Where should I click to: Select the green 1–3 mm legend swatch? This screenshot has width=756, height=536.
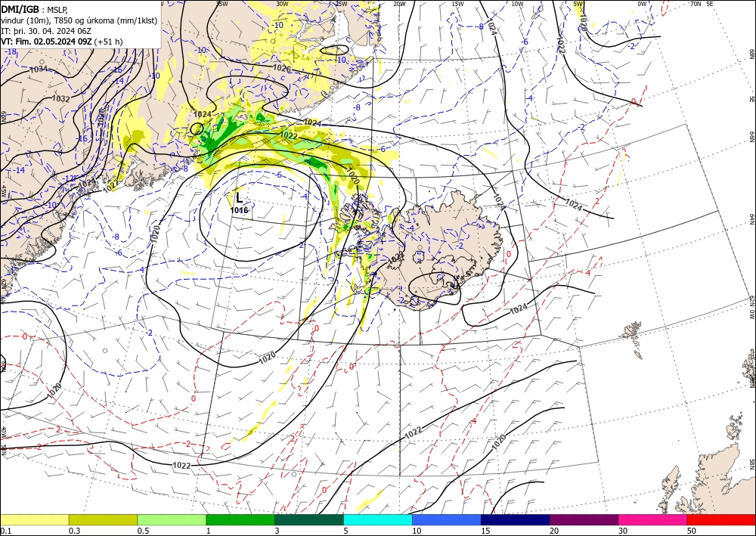(240, 519)
